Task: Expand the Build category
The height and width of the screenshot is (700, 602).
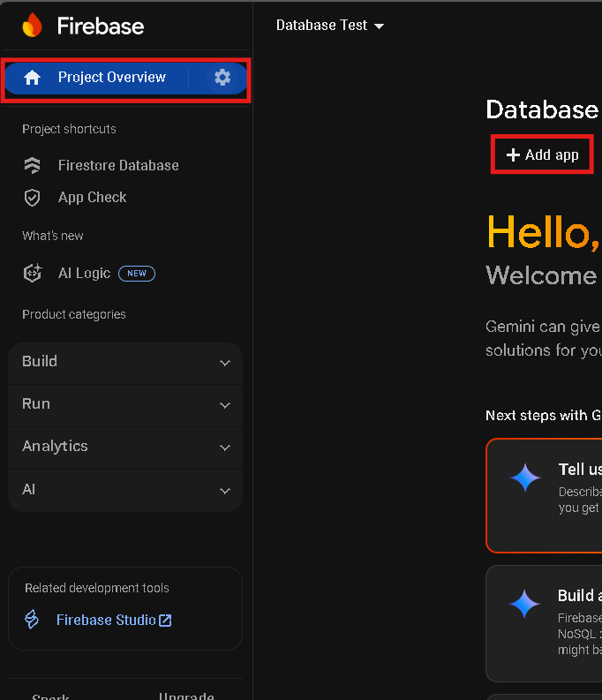Action: coord(125,362)
